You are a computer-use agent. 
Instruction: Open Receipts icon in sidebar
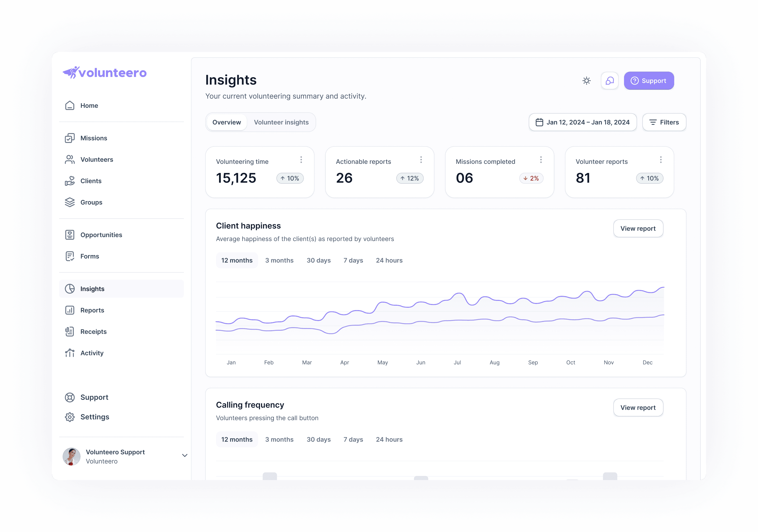click(x=70, y=331)
